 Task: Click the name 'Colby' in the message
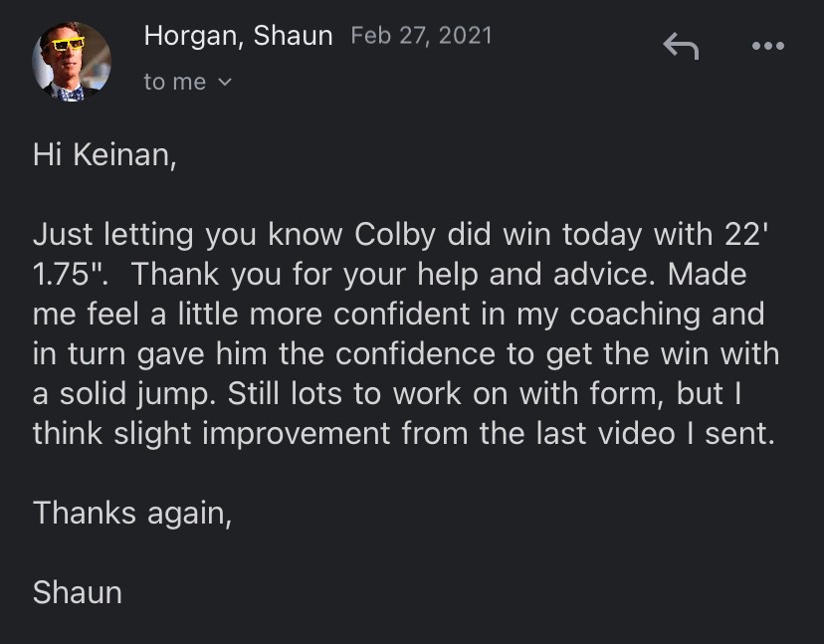coord(395,235)
